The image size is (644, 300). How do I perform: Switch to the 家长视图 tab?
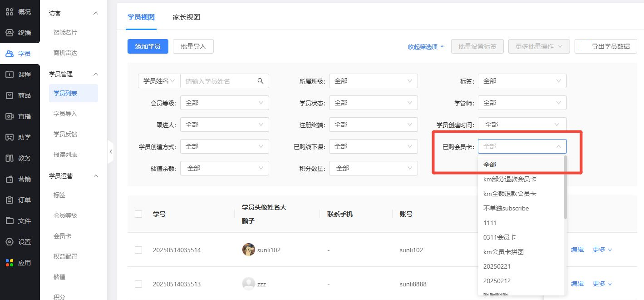(x=187, y=17)
